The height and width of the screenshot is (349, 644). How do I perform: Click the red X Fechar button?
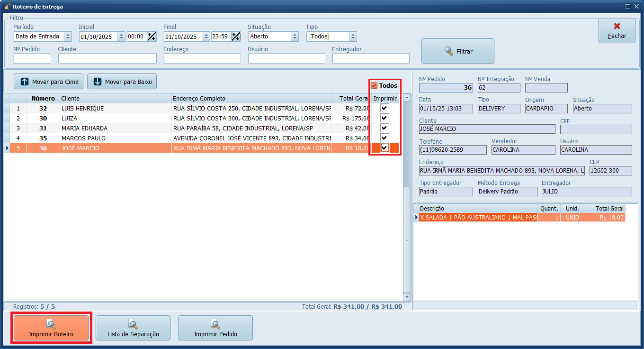click(617, 31)
